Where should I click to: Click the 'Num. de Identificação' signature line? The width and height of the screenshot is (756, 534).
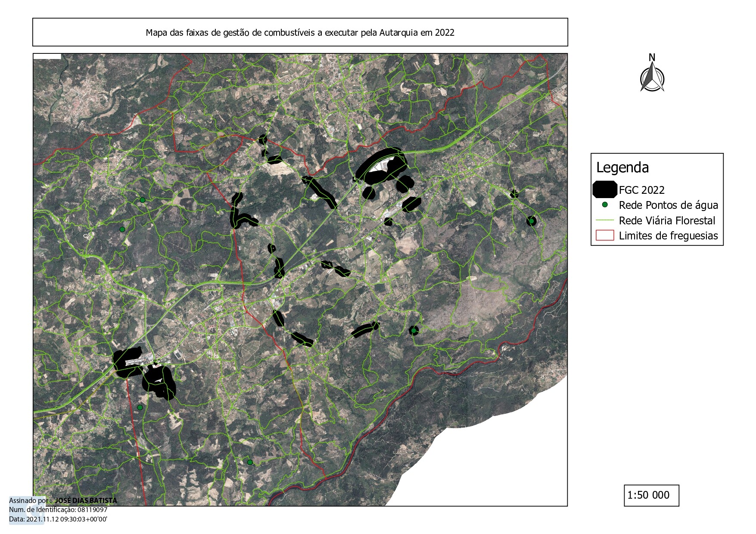58,510
